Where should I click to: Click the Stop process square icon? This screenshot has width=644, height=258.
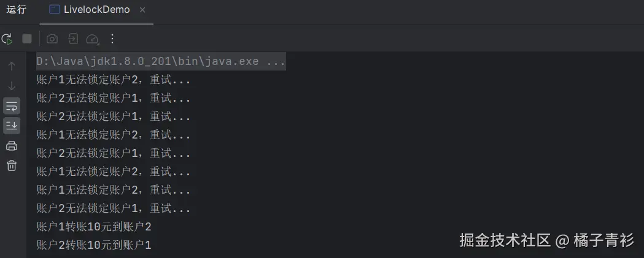[27, 39]
